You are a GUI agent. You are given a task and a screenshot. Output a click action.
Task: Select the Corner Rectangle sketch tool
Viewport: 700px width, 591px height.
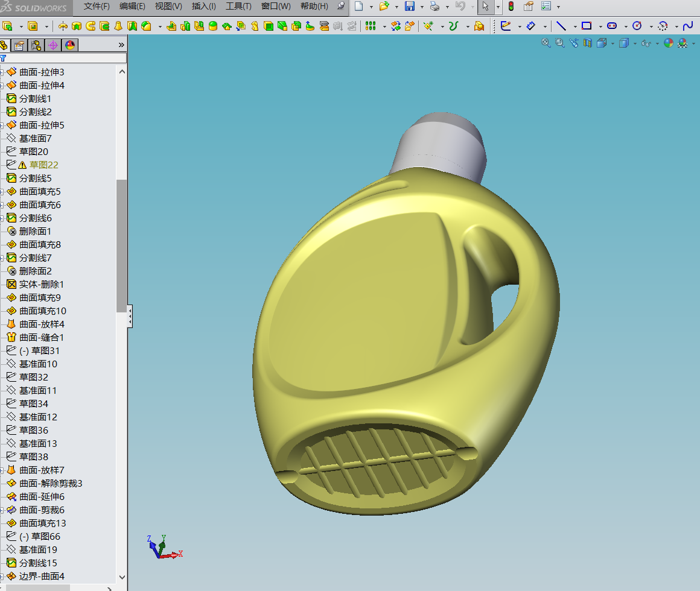pos(587,27)
